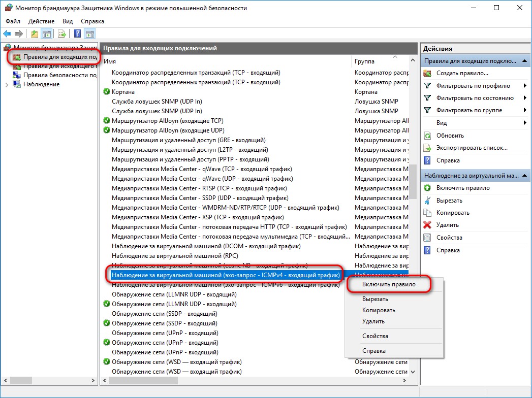Click the green check icon beside Кортана rule
Viewport: 532px width, 398px height.
(x=107, y=91)
